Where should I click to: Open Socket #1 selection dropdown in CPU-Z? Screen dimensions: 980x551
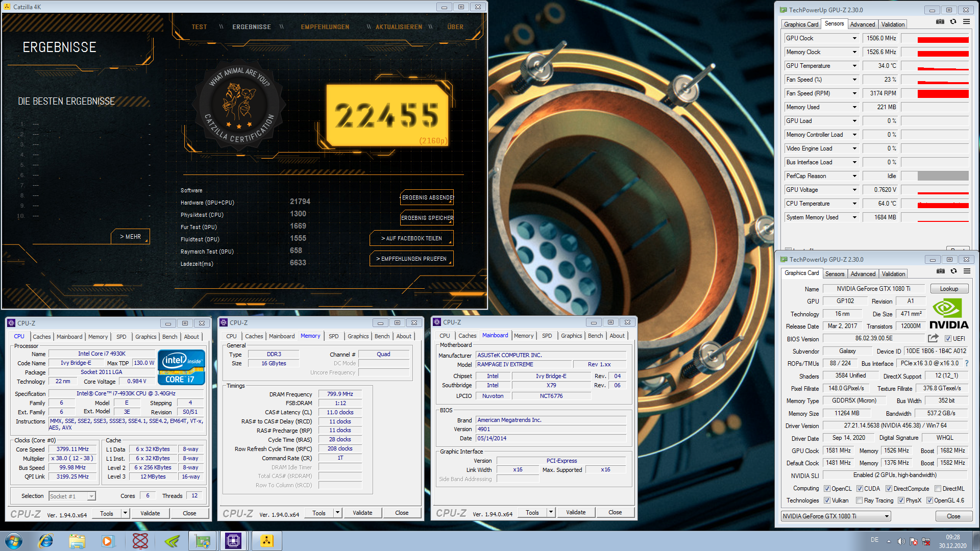tap(72, 496)
